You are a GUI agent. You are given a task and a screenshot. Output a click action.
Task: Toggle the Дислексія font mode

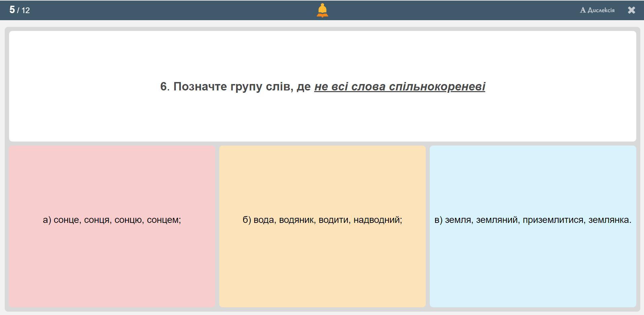point(601,10)
